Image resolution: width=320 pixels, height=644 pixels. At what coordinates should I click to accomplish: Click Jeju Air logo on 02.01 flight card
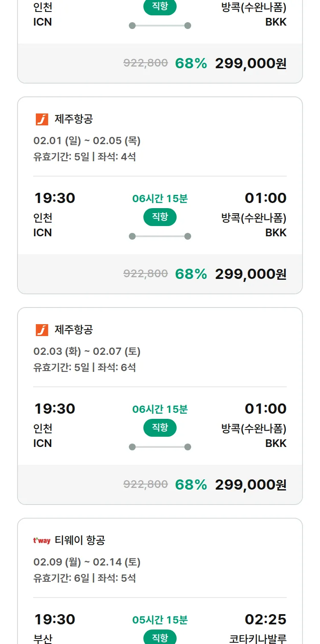pyautogui.click(x=42, y=119)
